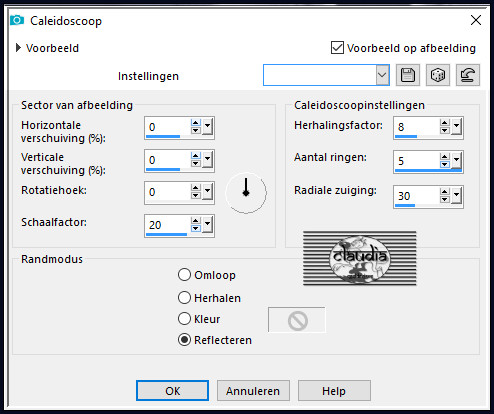Select the Reflecteren radio button
Viewport: 494px width, 414px height.
(184, 340)
